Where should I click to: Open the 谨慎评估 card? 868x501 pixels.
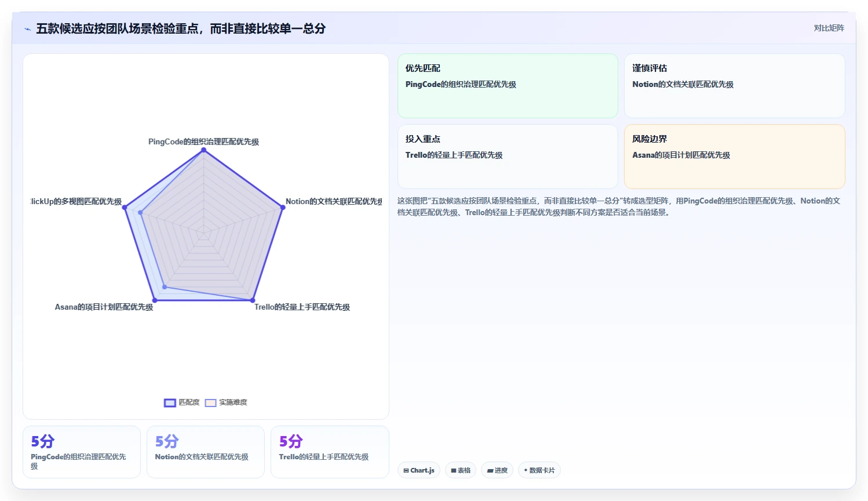(734, 86)
